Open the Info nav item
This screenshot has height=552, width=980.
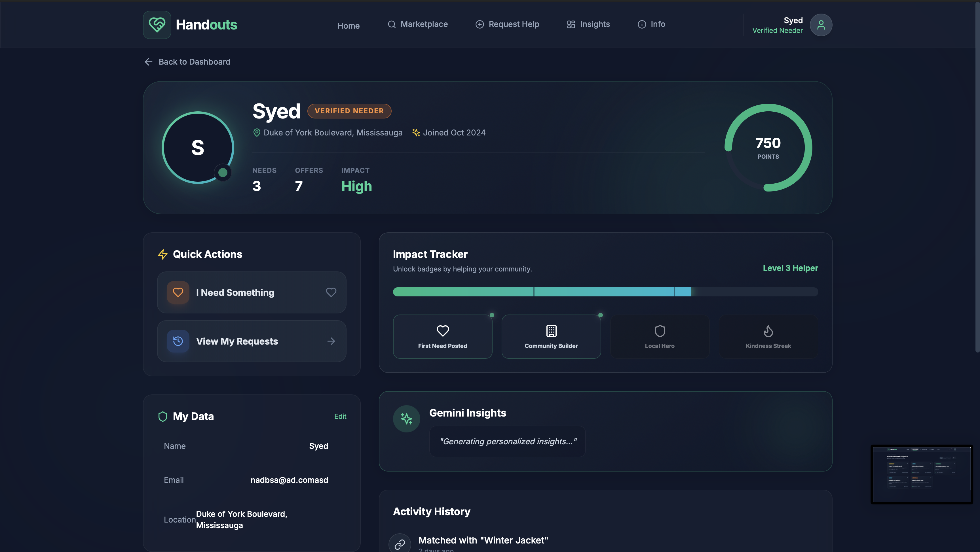(x=651, y=24)
